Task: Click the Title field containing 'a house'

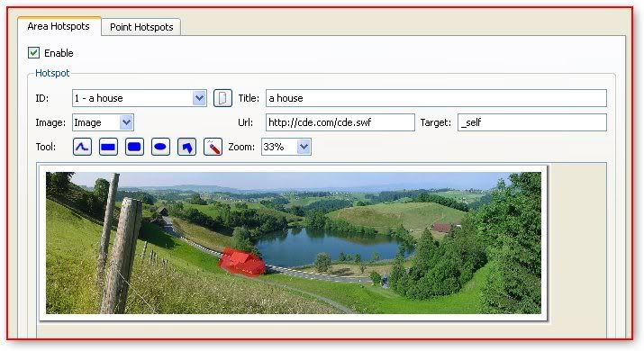Action: (x=436, y=98)
